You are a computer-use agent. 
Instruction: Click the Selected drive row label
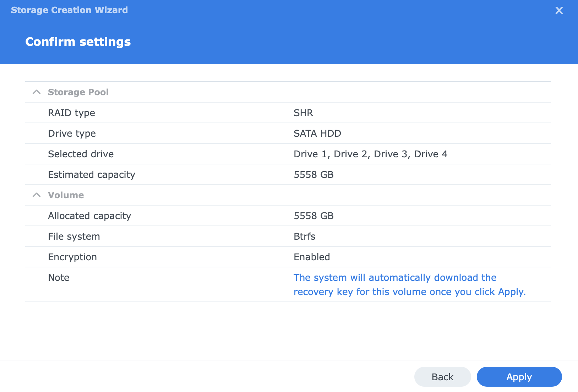[81, 154]
